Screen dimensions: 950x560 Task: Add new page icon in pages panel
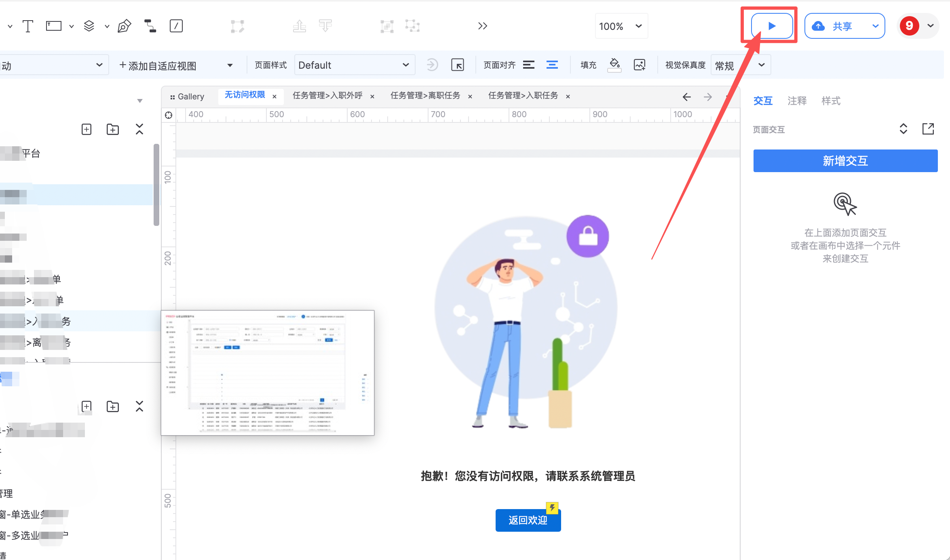(x=87, y=129)
